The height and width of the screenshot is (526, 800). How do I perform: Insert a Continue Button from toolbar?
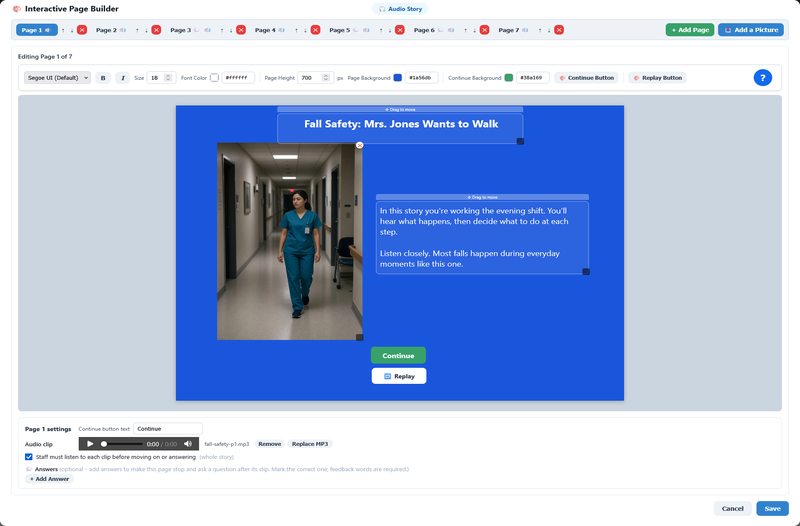586,78
